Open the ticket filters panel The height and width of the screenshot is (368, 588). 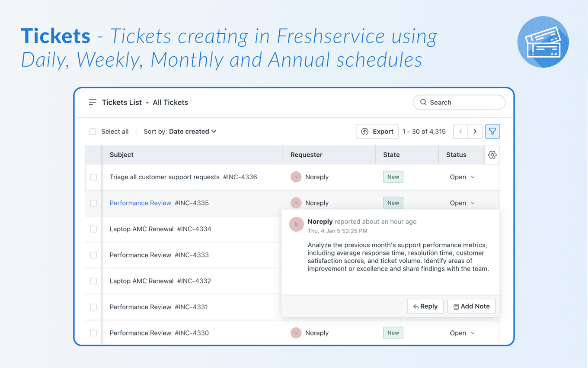(492, 131)
